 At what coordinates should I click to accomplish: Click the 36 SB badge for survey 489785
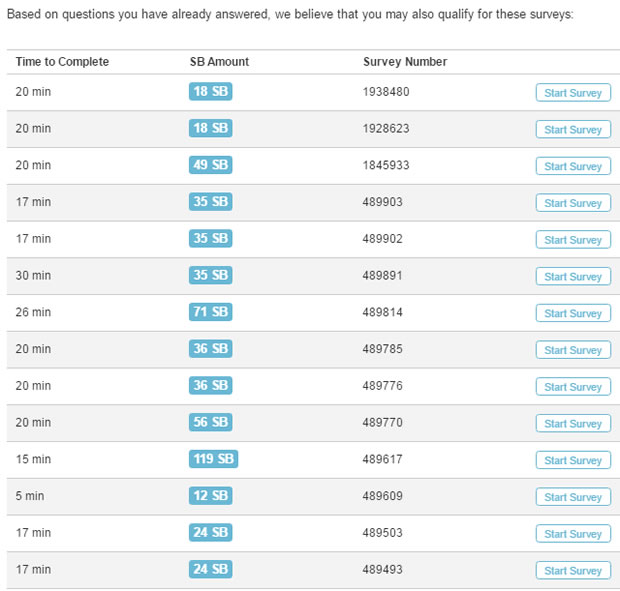tap(210, 348)
